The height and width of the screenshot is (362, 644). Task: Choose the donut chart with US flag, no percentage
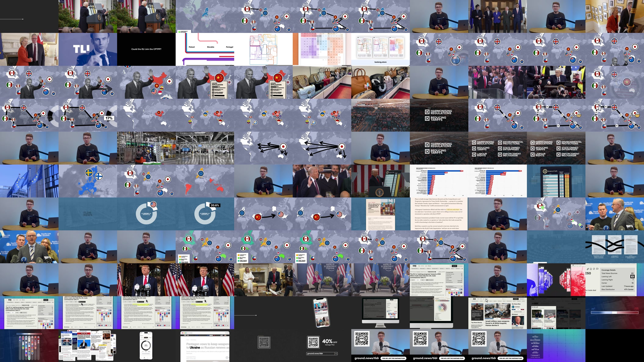coord(146,214)
